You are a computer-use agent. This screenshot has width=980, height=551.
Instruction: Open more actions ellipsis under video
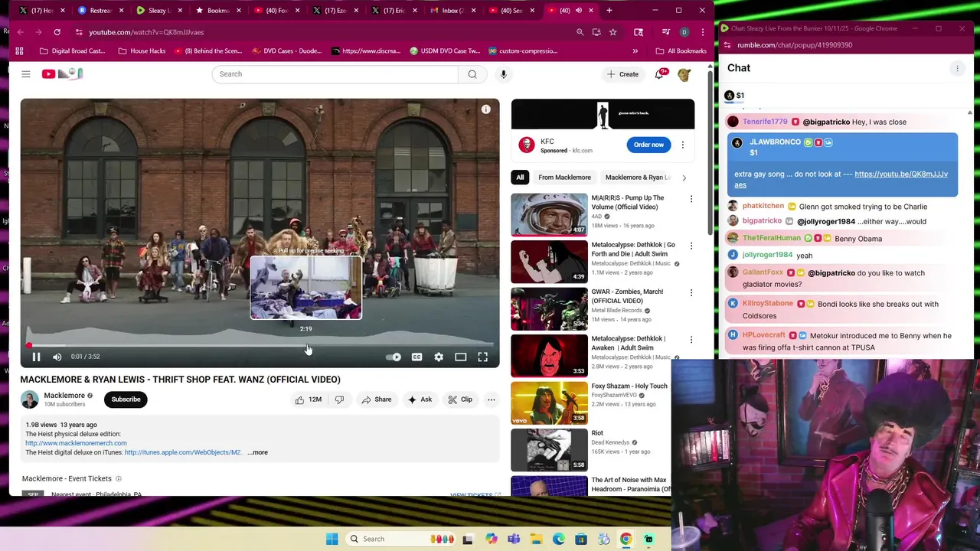point(492,399)
